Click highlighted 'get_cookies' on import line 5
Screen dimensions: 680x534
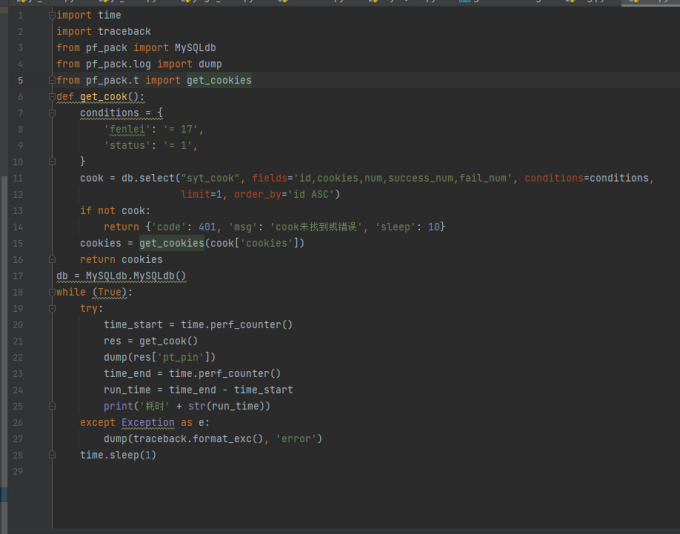pos(219,80)
